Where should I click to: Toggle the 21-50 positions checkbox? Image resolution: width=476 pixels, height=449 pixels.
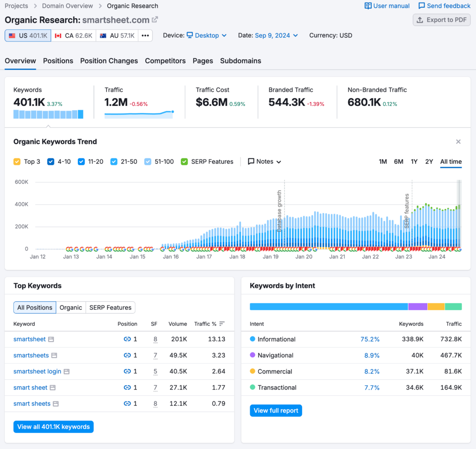coord(114,162)
